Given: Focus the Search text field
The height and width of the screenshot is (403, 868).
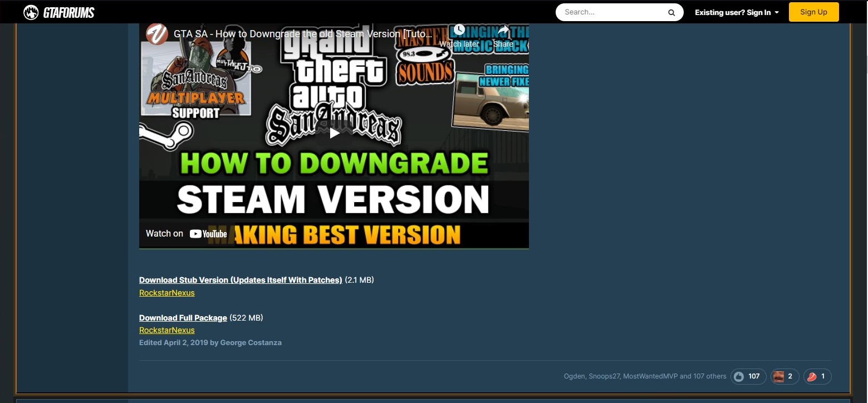Looking at the screenshot, I should pos(612,12).
